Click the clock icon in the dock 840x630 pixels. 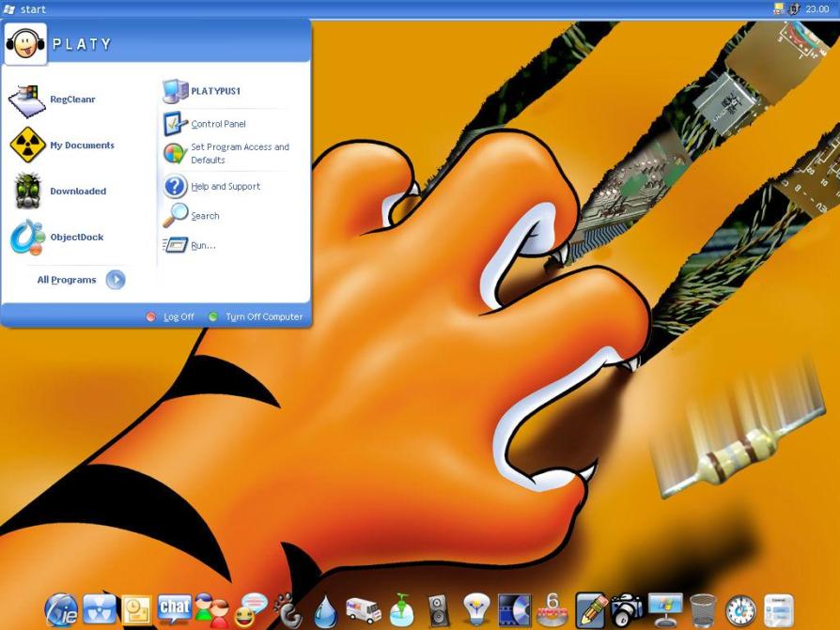coord(740,610)
